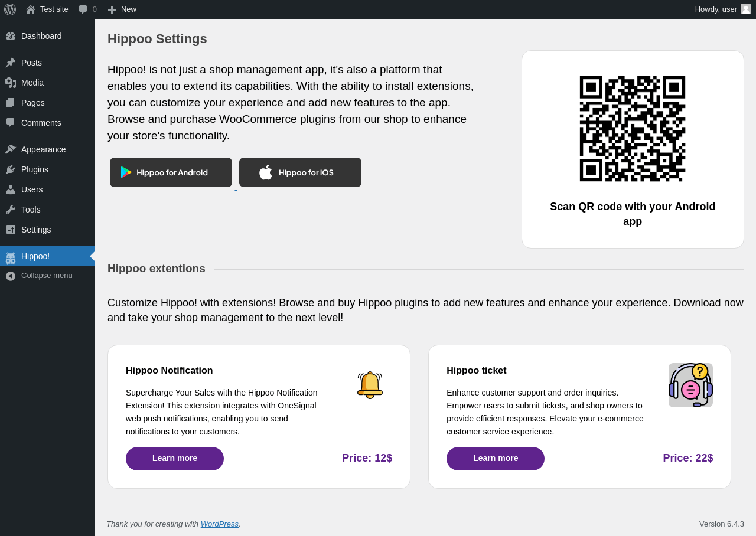Click the Plugins plug icon in sidebar
The width and height of the screenshot is (756, 536).
tap(11, 169)
